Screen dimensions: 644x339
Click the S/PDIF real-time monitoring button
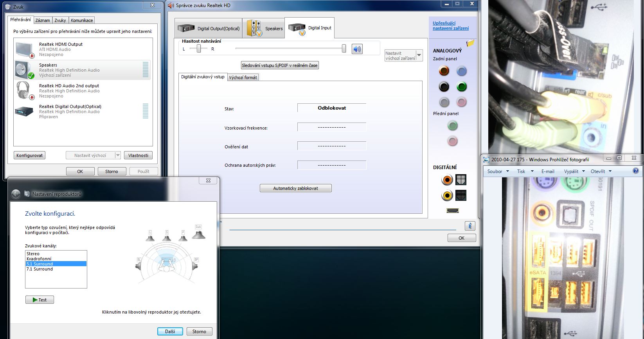tap(280, 65)
